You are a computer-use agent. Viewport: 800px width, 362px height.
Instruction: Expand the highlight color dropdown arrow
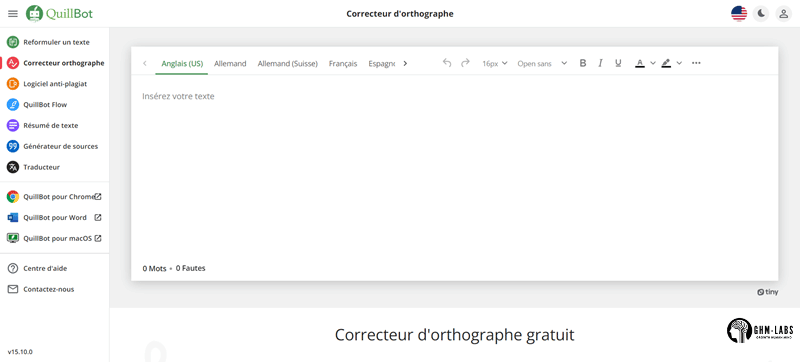tap(679, 63)
